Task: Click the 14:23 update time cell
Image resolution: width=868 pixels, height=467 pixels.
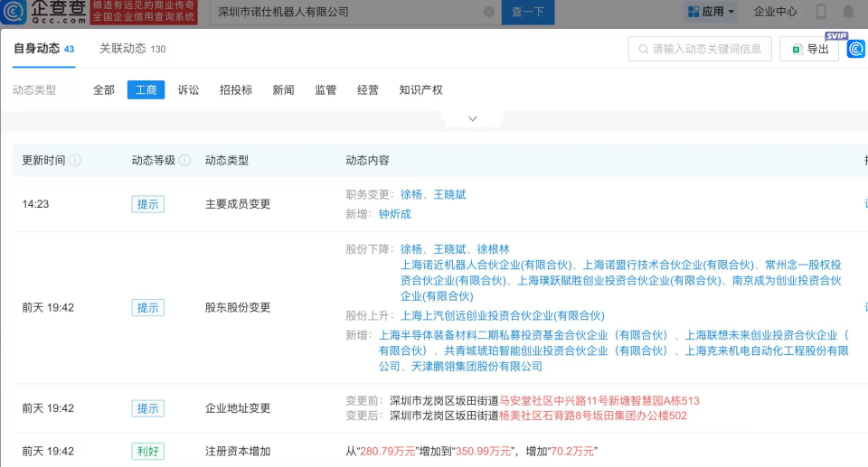Action: (x=35, y=204)
